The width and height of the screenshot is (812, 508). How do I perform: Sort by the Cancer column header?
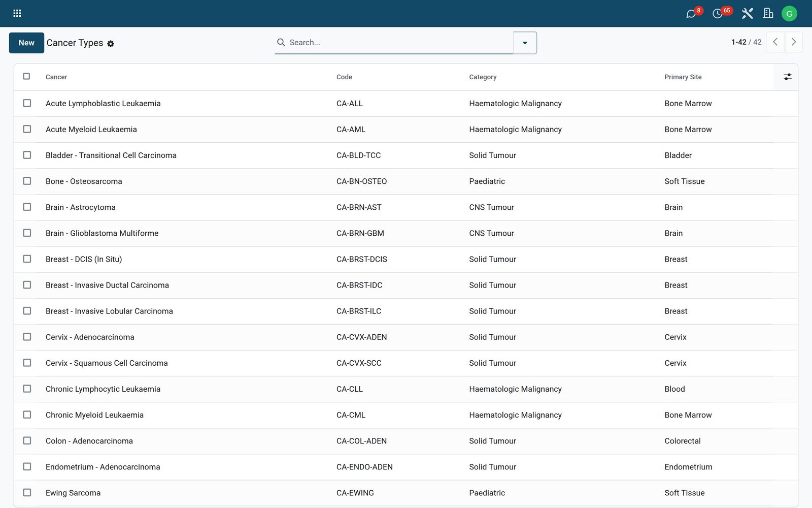pos(56,77)
